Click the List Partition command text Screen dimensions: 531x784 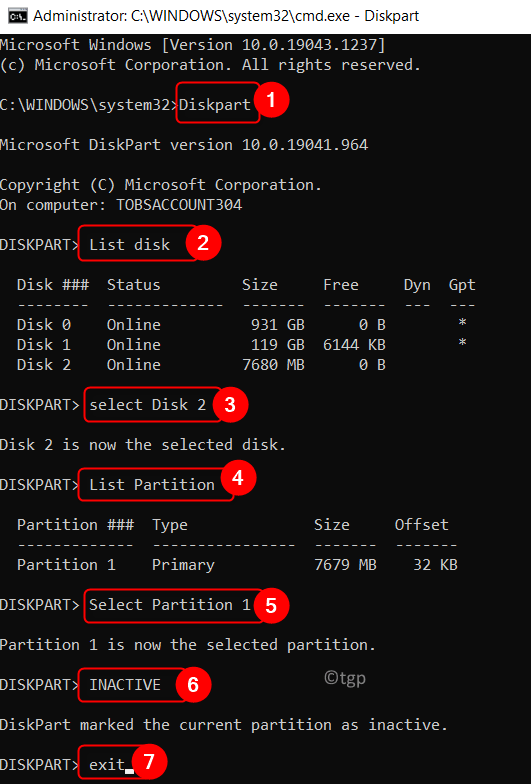(152, 484)
